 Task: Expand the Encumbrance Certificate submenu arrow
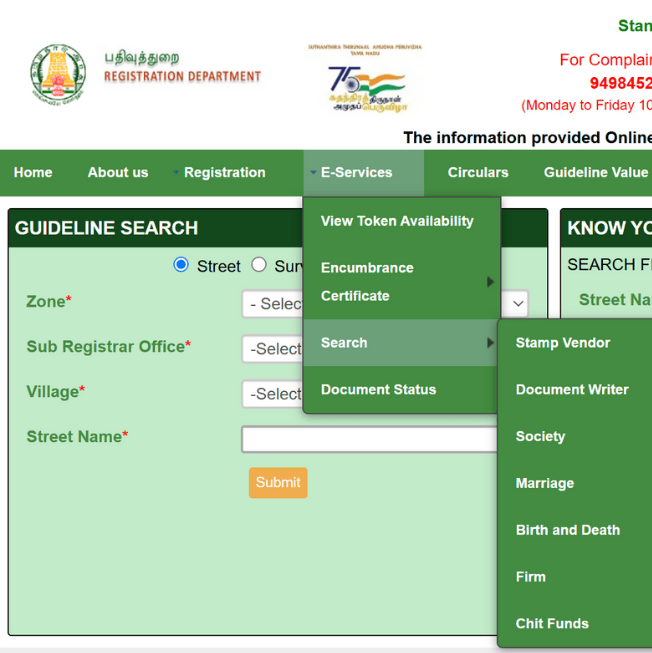(490, 282)
